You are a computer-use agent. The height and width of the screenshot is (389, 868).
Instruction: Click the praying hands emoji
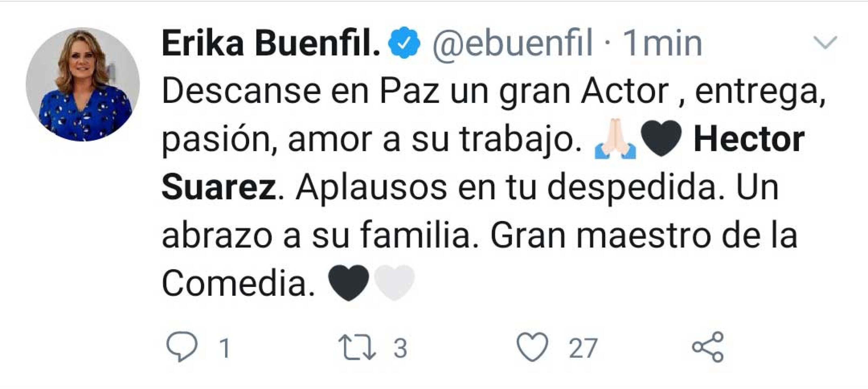(x=615, y=139)
